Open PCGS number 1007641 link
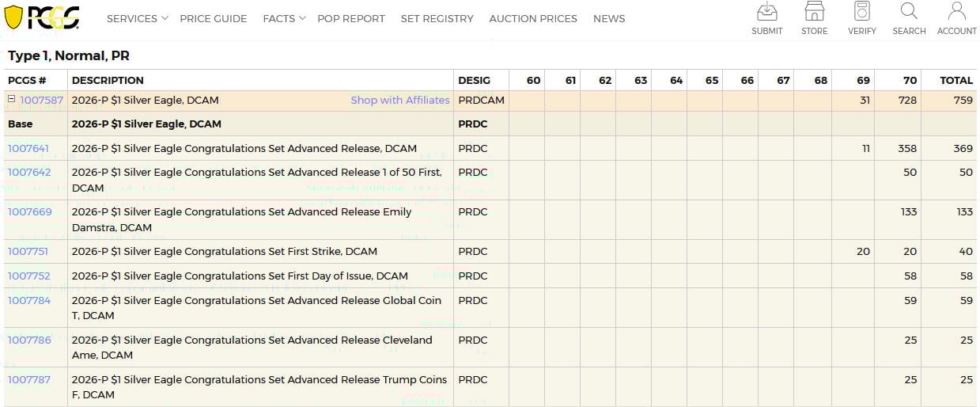The height and width of the screenshot is (407, 980). pos(28,148)
